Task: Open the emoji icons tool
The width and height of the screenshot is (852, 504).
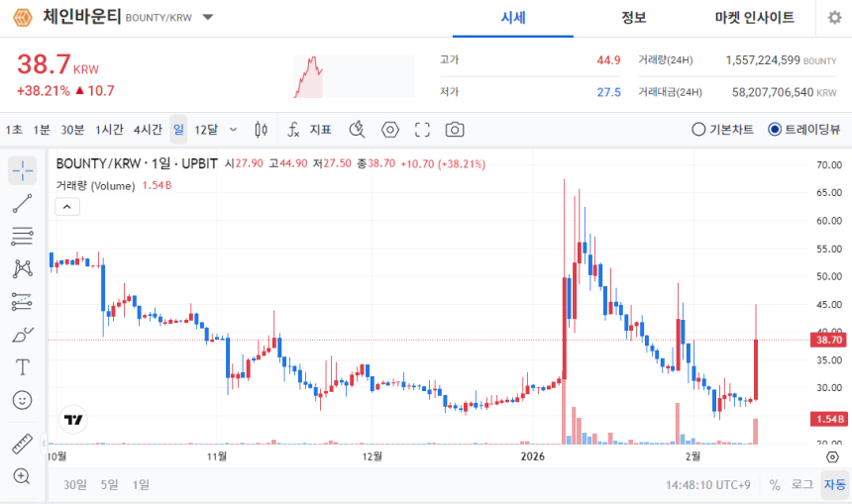Action: [22, 401]
